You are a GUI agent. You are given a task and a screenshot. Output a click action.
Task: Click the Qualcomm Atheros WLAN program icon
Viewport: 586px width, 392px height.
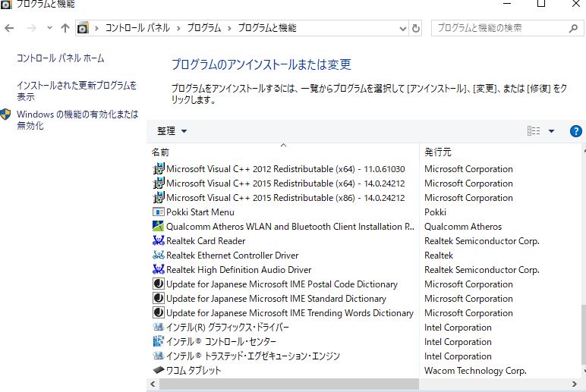(159, 227)
